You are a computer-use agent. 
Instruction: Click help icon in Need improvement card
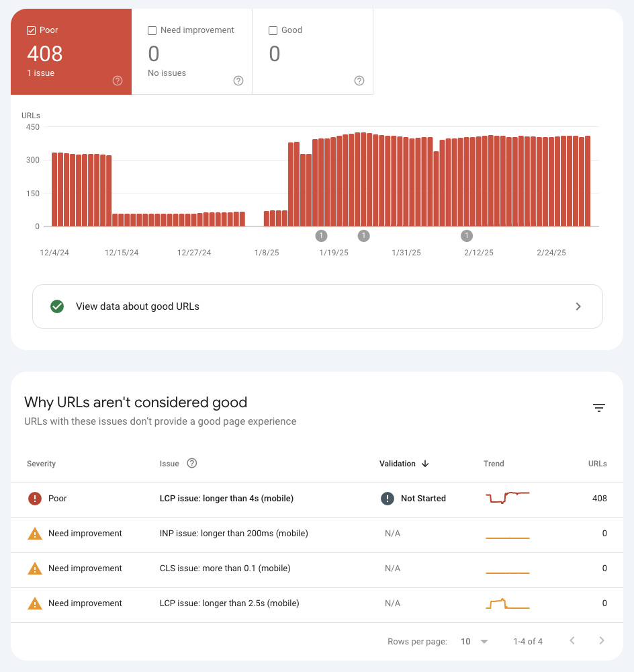(x=238, y=81)
